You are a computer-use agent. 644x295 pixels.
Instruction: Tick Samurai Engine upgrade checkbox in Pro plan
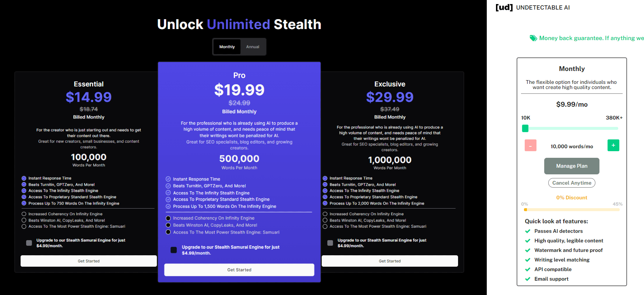(174, 250)
